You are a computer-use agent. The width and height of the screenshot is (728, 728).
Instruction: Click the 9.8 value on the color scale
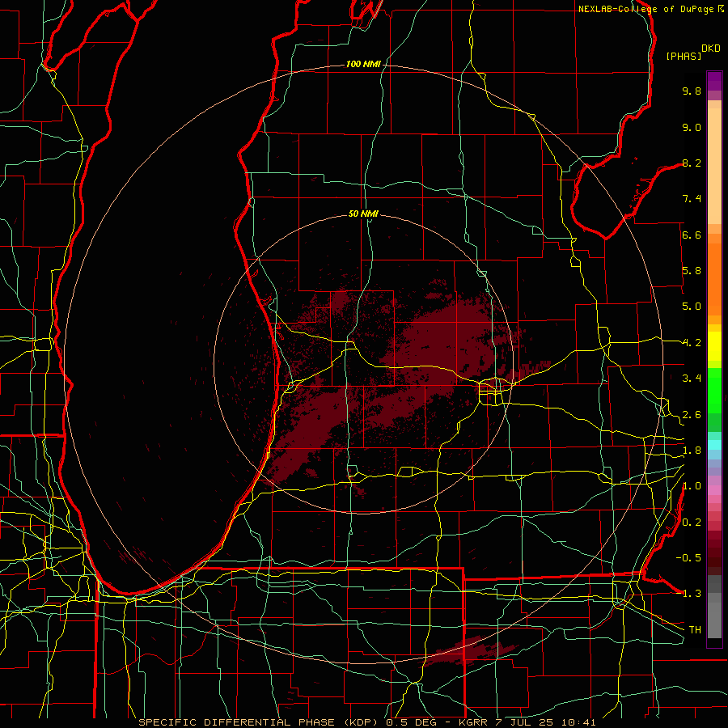click(692, 91)
